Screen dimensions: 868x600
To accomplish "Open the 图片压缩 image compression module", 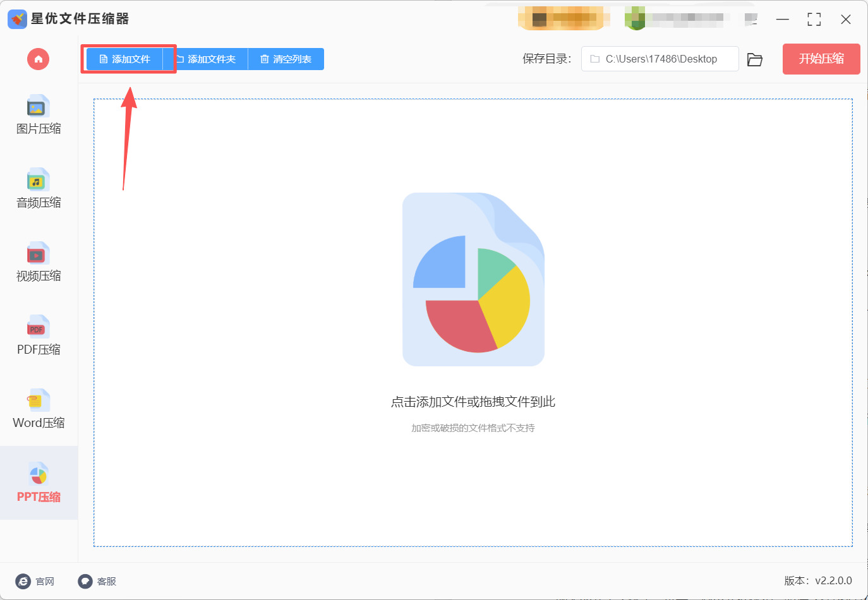I will click(39, 115).
